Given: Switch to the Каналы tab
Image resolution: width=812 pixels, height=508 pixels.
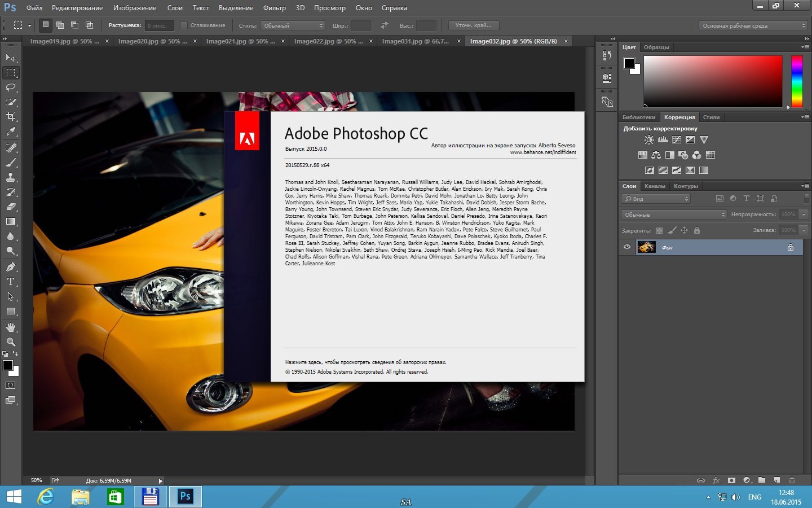Looking at the screenshot, I should 655,186.
